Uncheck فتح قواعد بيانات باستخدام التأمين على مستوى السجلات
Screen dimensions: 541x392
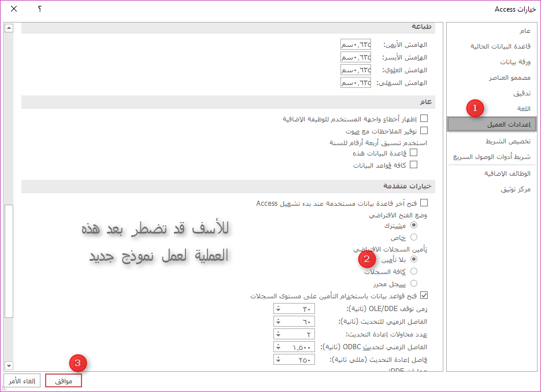pos(424,295)
